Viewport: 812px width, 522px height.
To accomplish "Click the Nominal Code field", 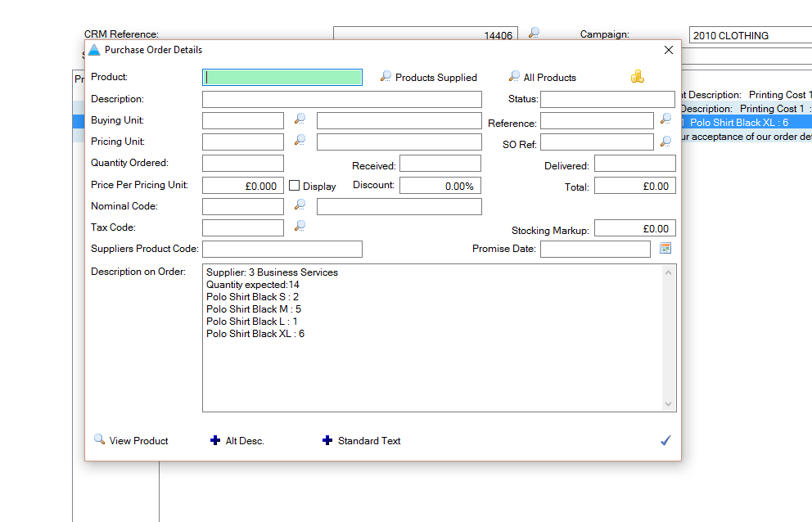I will pyautogui.click(x=243, y=207).
